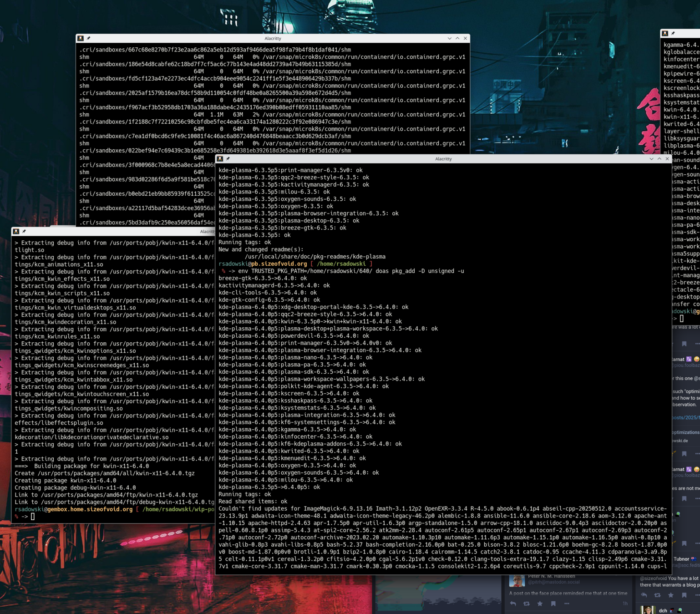Click the 'breeze-gtk-6.3.5->6.4.0: ok' line
Viewport: 700px width, 614px height.
263,278
